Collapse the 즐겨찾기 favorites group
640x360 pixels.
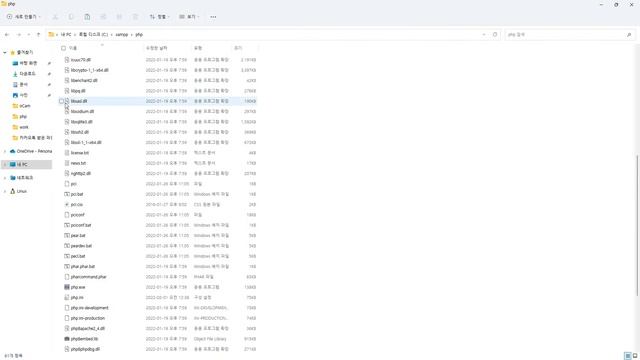(5, 53)
